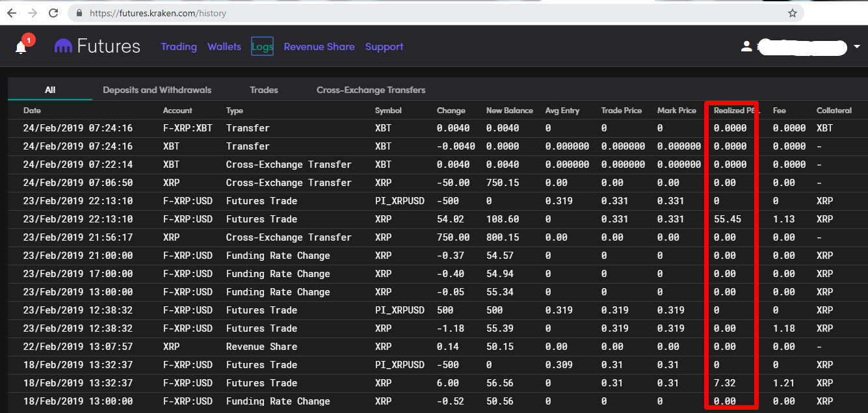This screenshot has width=868, height=413.
Task: Reload the page with refresh icon
Action: click(54, 13)
